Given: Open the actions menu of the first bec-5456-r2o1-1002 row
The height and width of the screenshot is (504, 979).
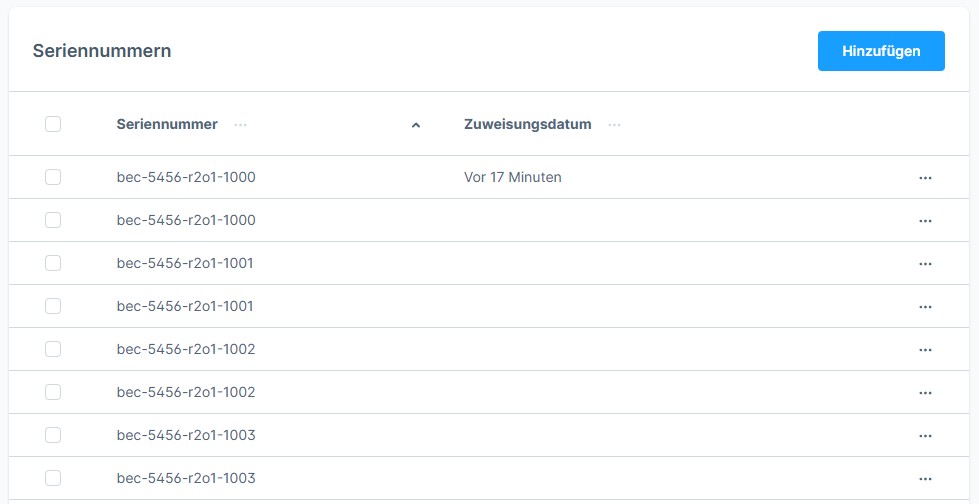Looking at the screenshot, I should (925, 349).
